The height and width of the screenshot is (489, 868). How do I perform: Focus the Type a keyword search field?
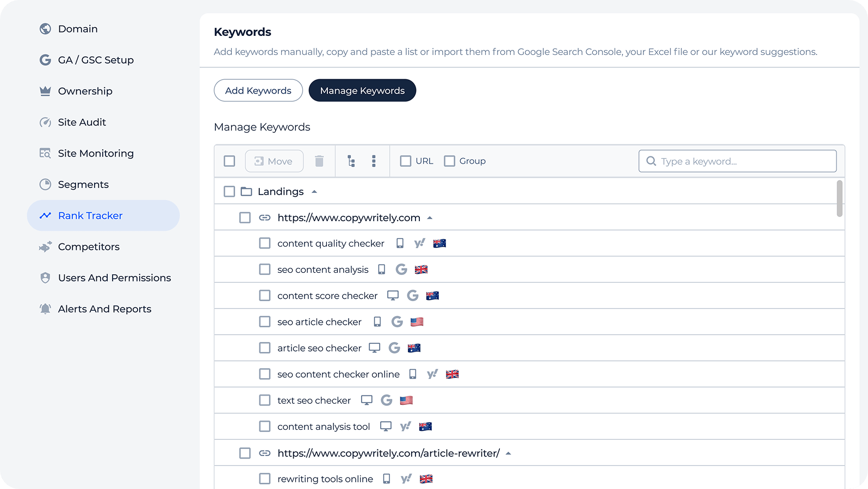[737, 161]
